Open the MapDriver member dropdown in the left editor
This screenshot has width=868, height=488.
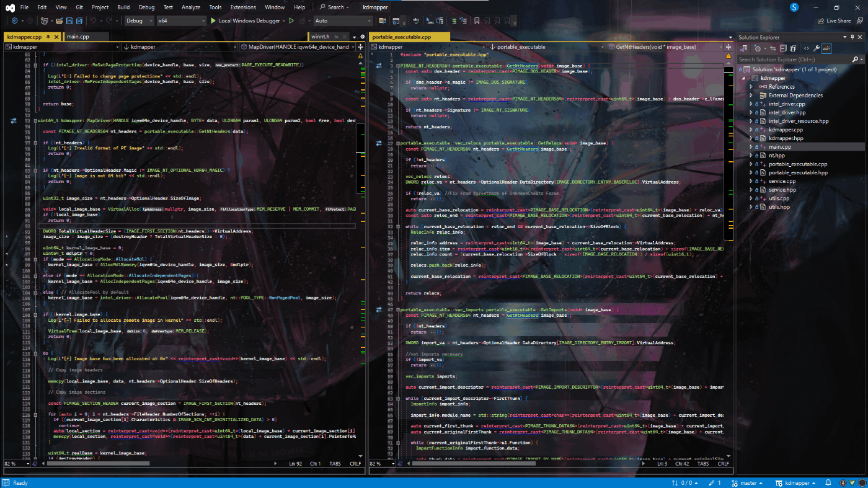298,47
